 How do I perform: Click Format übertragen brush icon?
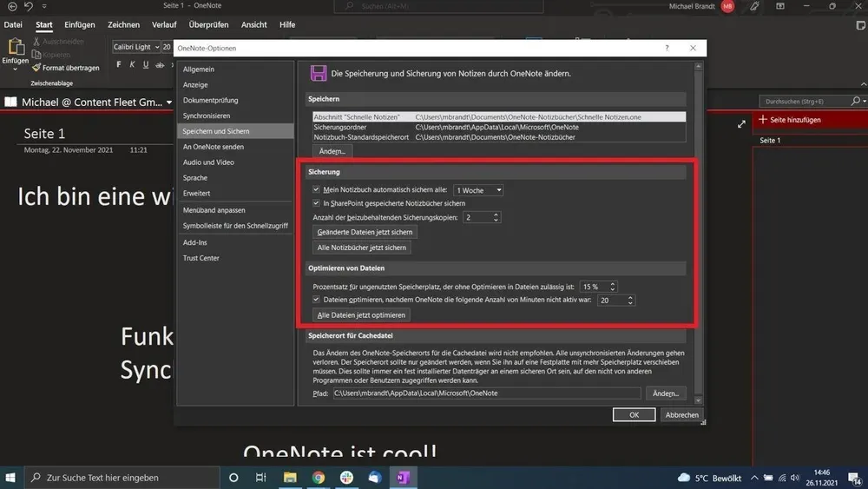(36, 68)
